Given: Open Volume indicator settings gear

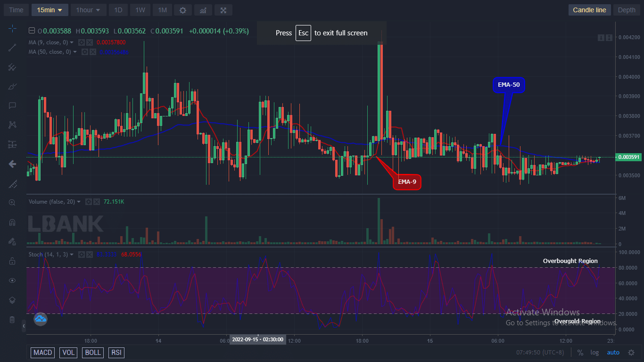Looking at the screenshot, I should click(x=89, y=202).
